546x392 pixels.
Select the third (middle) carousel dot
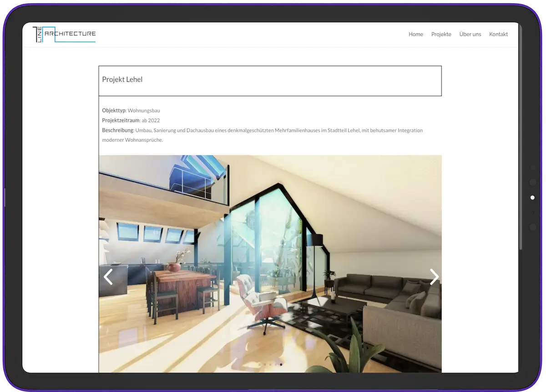[270, 365]
